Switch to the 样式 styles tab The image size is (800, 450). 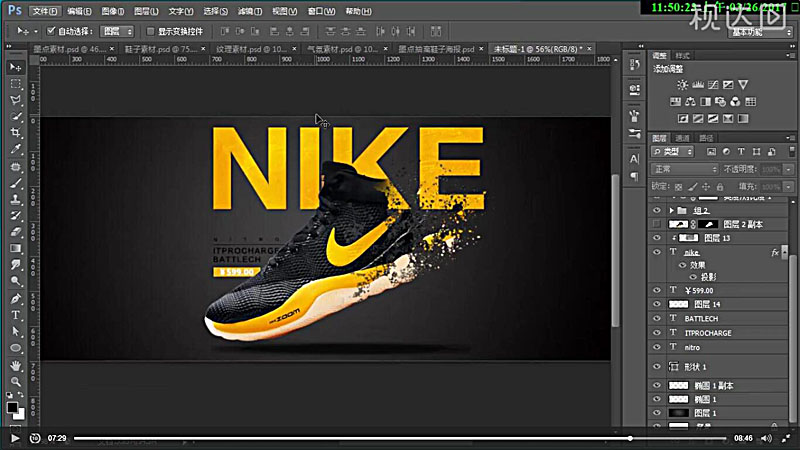pos(682,56)
